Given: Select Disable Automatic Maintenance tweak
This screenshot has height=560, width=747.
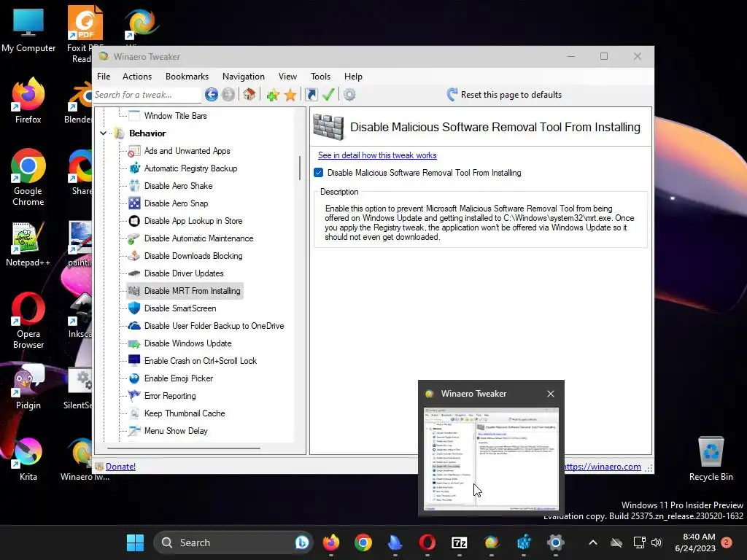Looking at the screenshot, I should 198,238.
